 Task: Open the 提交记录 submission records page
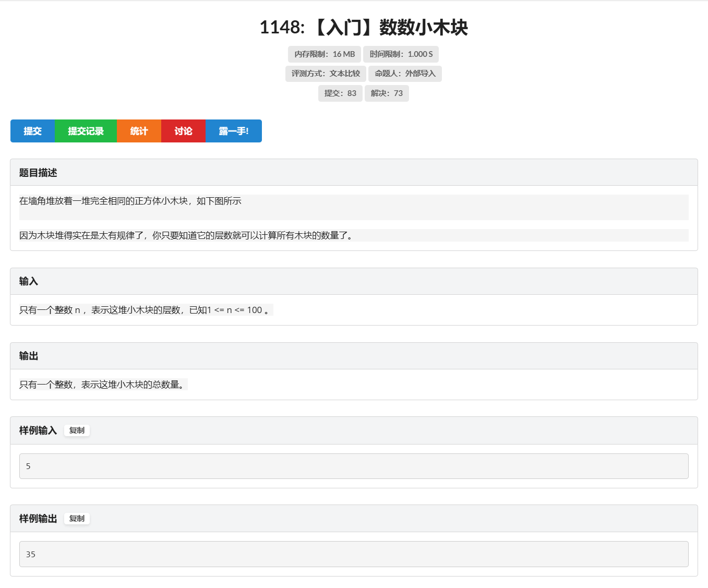click(86, 131)
